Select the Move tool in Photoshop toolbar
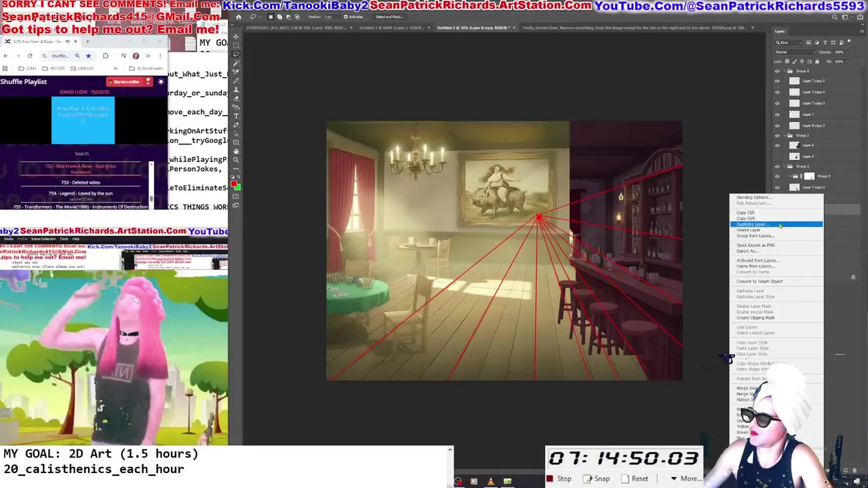Screen dimensions: 868x488 click(236, 37)
